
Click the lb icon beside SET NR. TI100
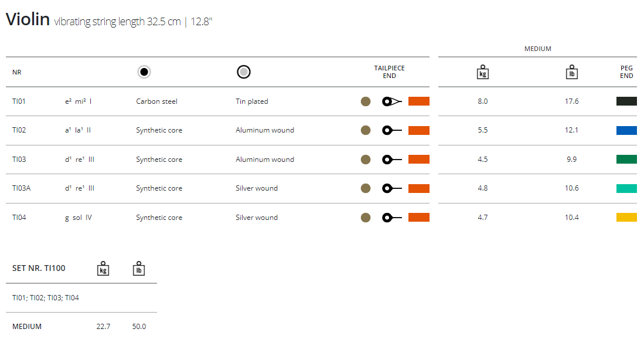click(x=139, y=269)
